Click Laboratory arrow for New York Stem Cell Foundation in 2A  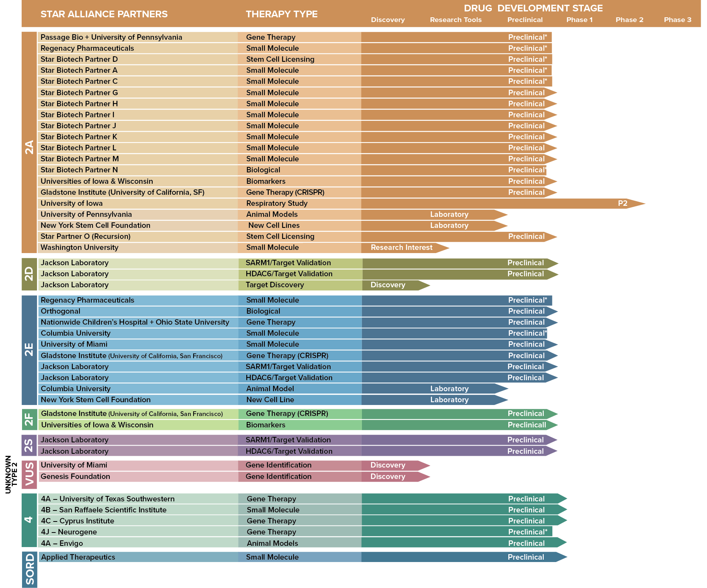[434, 226]
